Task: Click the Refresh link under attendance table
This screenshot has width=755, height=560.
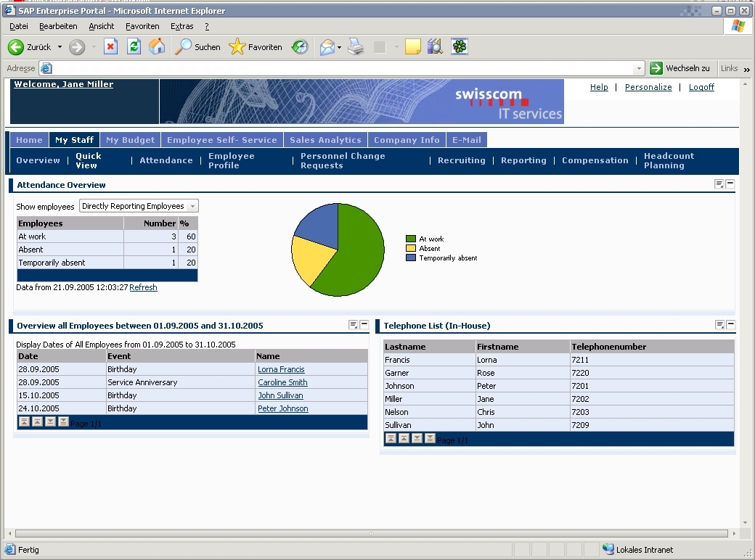Action: click(143, 287)
